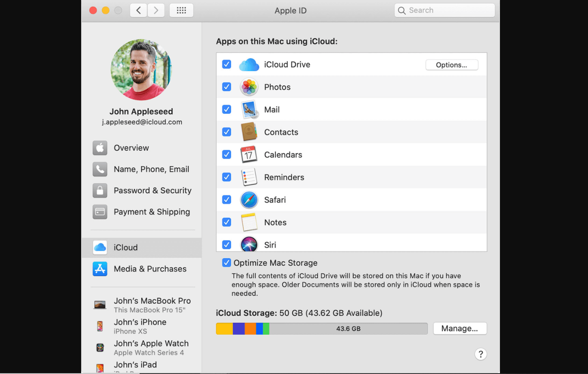Uncheck the Photos checkbox
The image size is (588, 374).
[227, 87]
